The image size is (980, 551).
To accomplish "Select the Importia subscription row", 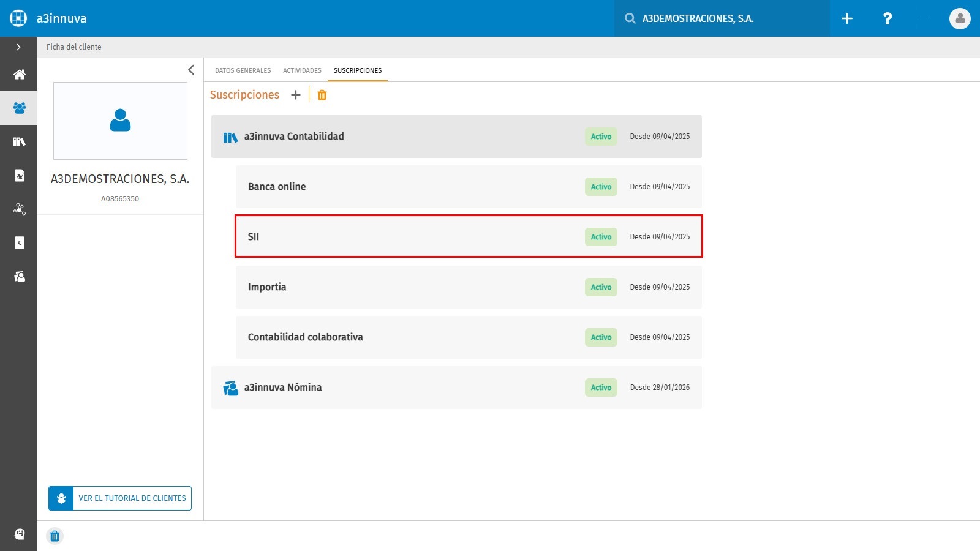I will [469, 287].
